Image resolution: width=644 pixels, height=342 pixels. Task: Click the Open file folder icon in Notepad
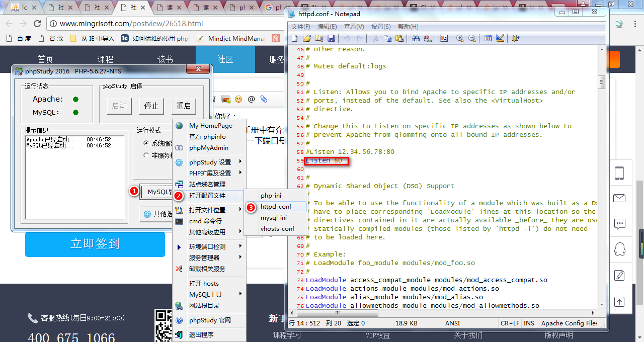coord(306,38)
